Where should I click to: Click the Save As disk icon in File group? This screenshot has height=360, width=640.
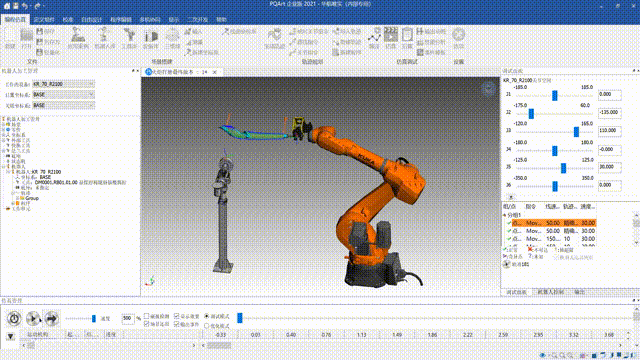(40, 42)
